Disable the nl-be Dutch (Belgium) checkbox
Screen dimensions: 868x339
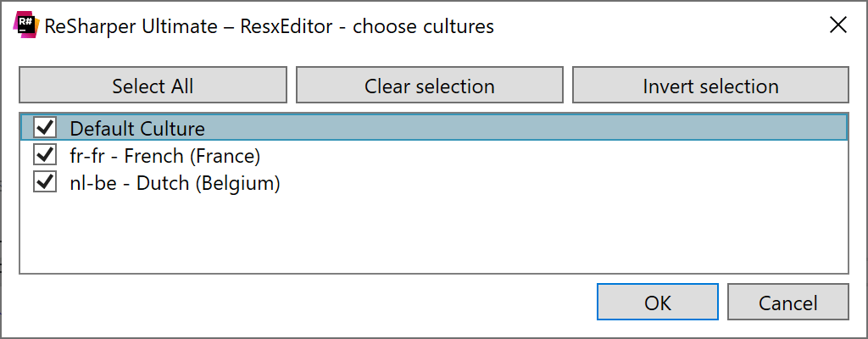(x=45, y=181)
